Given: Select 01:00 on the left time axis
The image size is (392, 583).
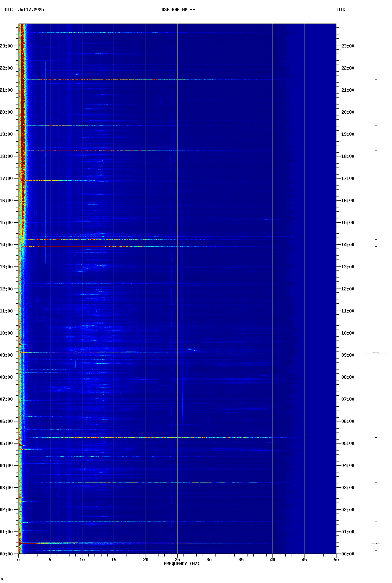Looking at the screenshot, I should tap(6, 532).
